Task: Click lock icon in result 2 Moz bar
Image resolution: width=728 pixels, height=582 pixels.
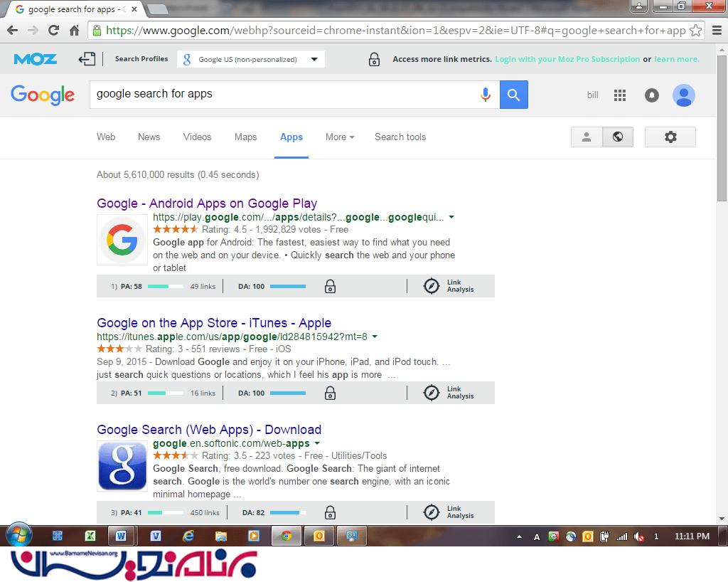Action: pos(330,393)
